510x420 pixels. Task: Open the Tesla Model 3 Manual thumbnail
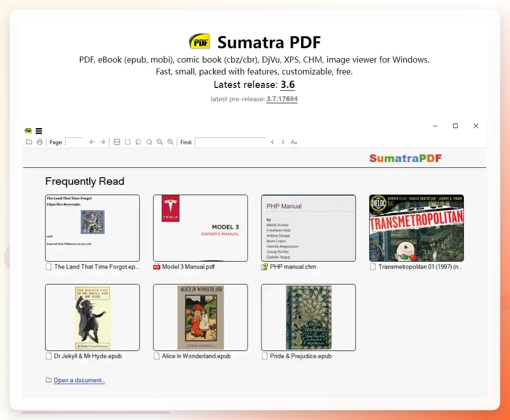pyautogui.click(x=200, y=228)
